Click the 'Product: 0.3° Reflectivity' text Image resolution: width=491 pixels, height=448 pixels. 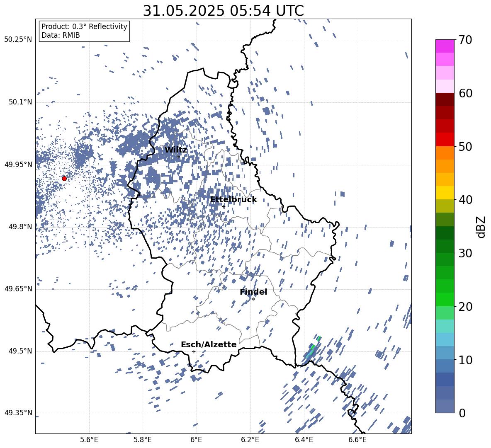84,27
